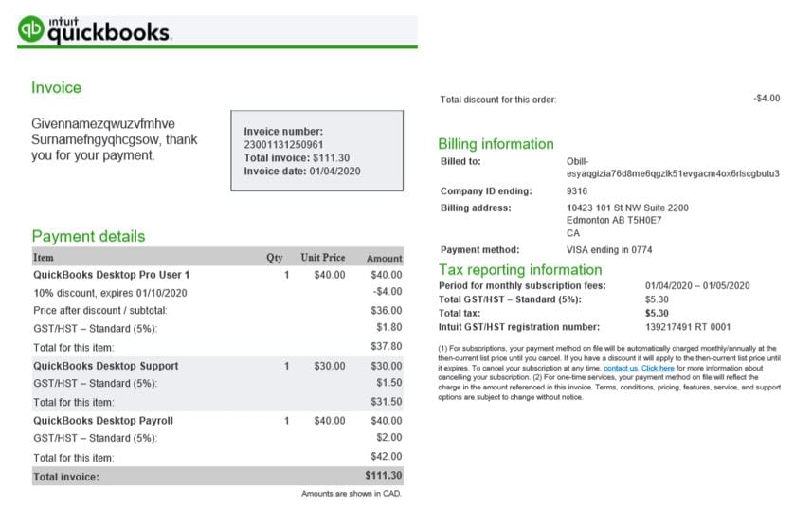Click VISA ending in 0774 payment method
This screenshot has width=812, height=507.
[609, 250]
